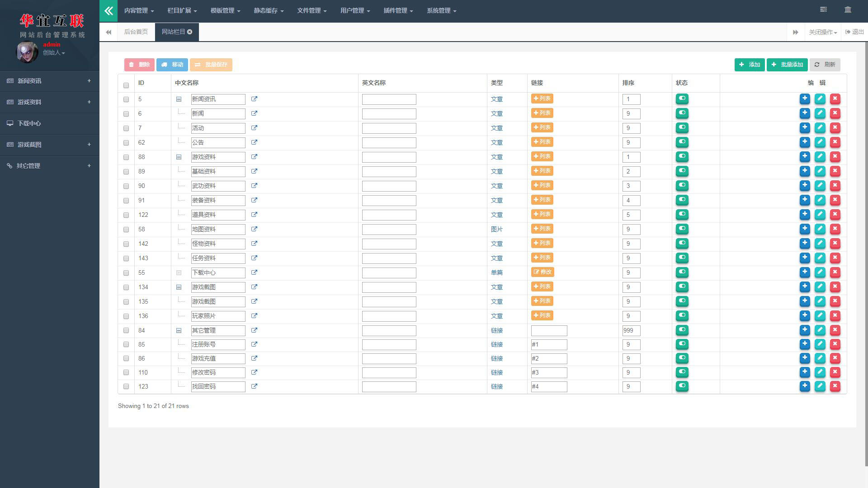Open the 内容管理 menu
Image resolution: width=868 pixels, height=488 pixels.
pyautogui.click(x=139, y=10)
